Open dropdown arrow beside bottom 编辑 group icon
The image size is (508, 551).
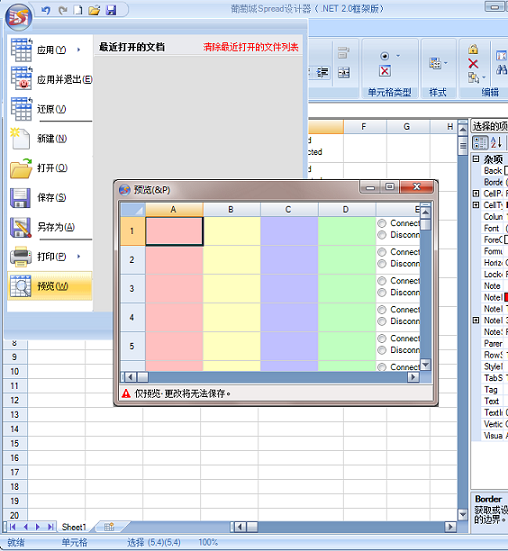(x=484, y=78)
